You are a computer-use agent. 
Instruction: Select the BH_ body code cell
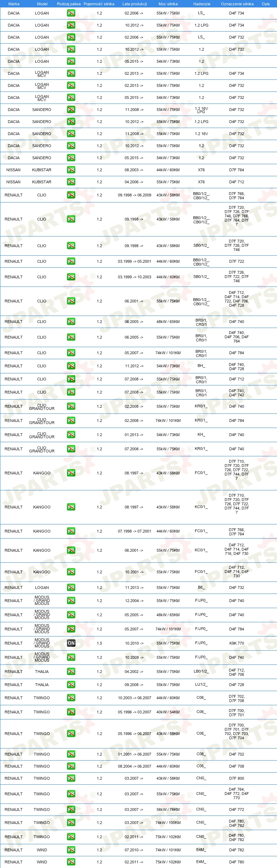tap(201, 366)
